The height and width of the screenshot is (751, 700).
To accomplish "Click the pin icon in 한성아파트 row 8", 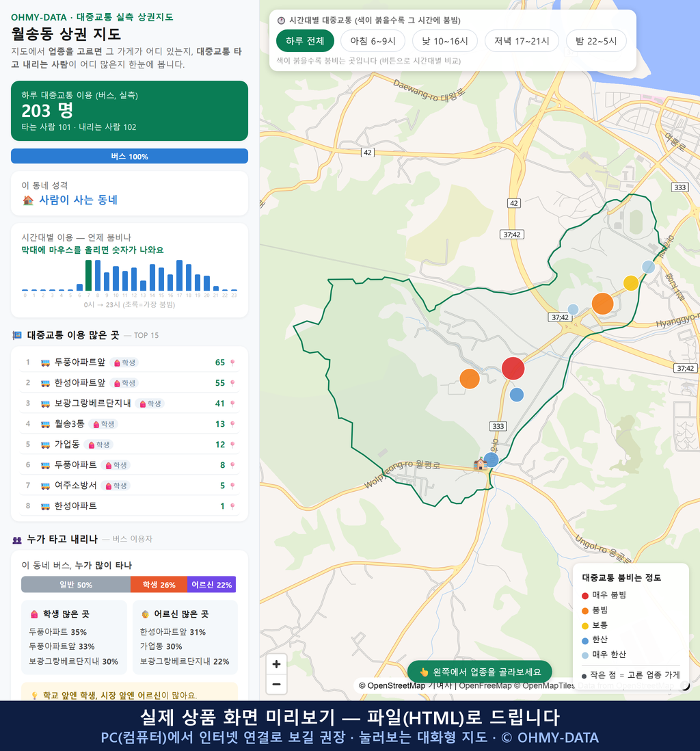I will point(232,506).
